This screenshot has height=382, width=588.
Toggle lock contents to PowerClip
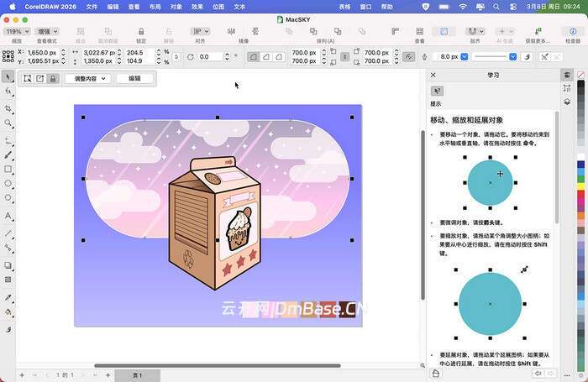tap(53, 78)
